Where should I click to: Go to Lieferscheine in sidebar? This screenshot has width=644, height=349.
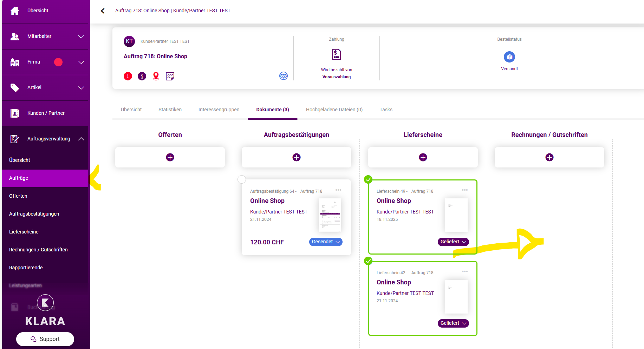point(24,232)
